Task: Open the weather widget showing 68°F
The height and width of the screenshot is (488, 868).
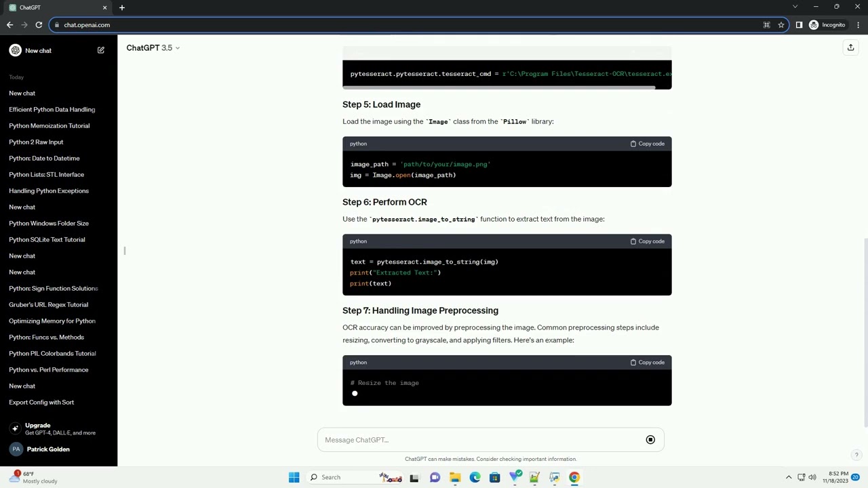Action: point(34,477)
